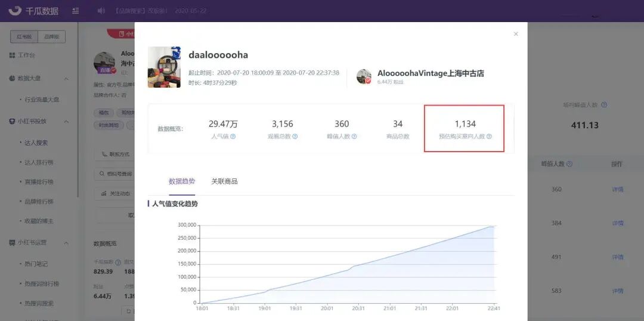Click the 34 product total value

[398, 124]
